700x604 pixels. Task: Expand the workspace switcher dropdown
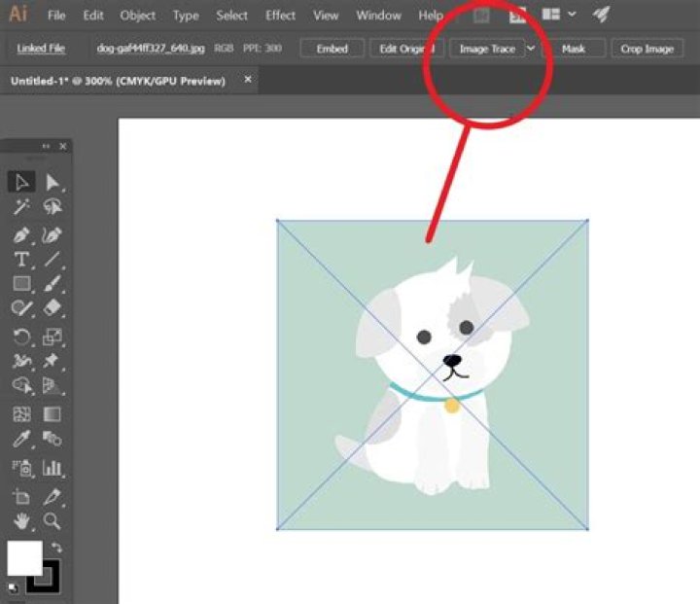coord(572,15)
